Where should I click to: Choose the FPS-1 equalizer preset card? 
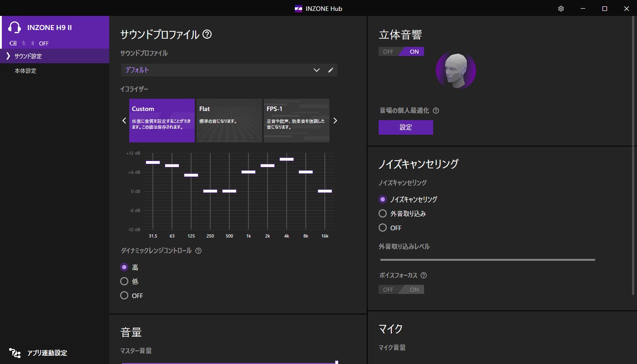(x=296, y=121)
